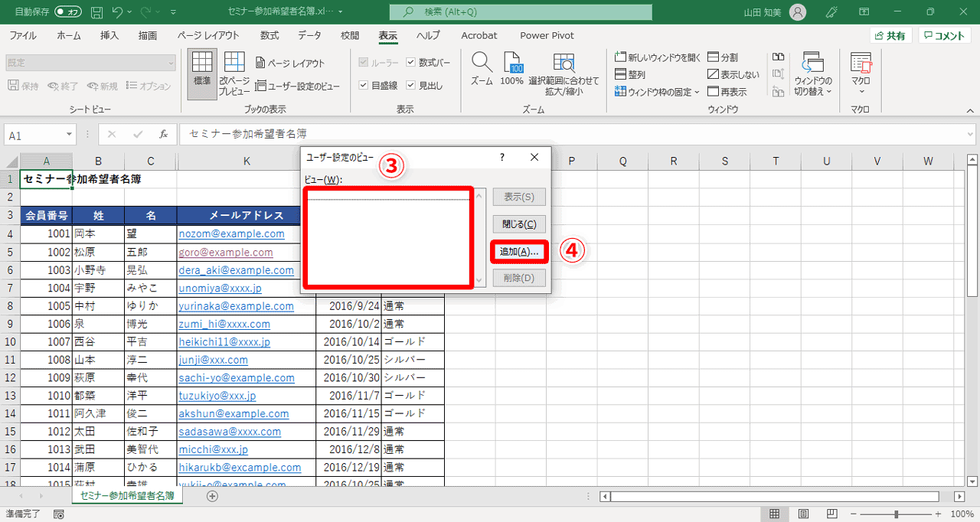Open Quick Access Toolbar customize dropdown

(x=173, y=13)
